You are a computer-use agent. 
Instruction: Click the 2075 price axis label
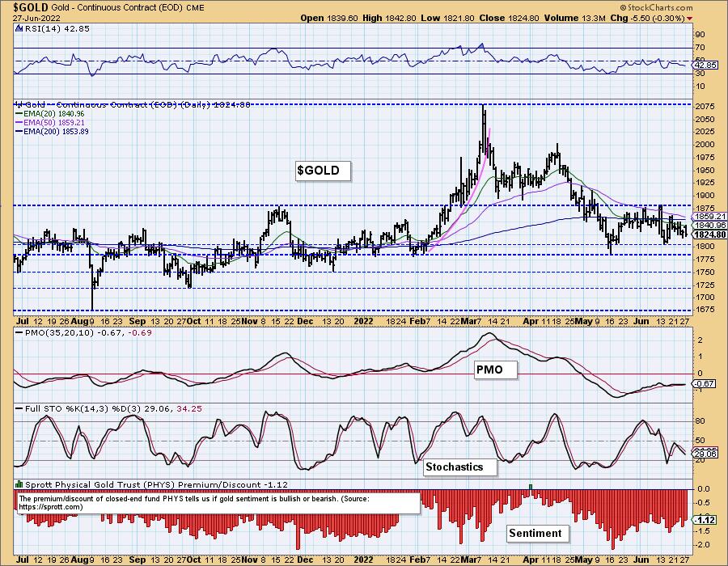(x=705, y=107)
